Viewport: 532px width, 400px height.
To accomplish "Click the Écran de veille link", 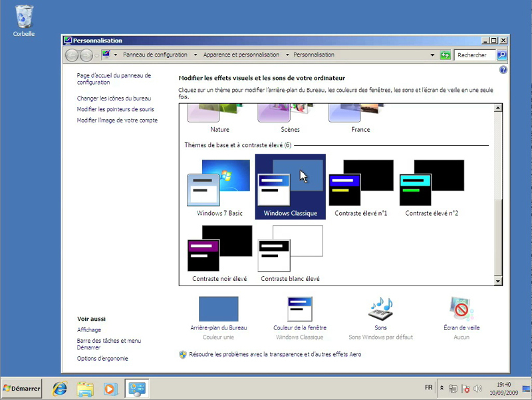I will pos(462,327).
